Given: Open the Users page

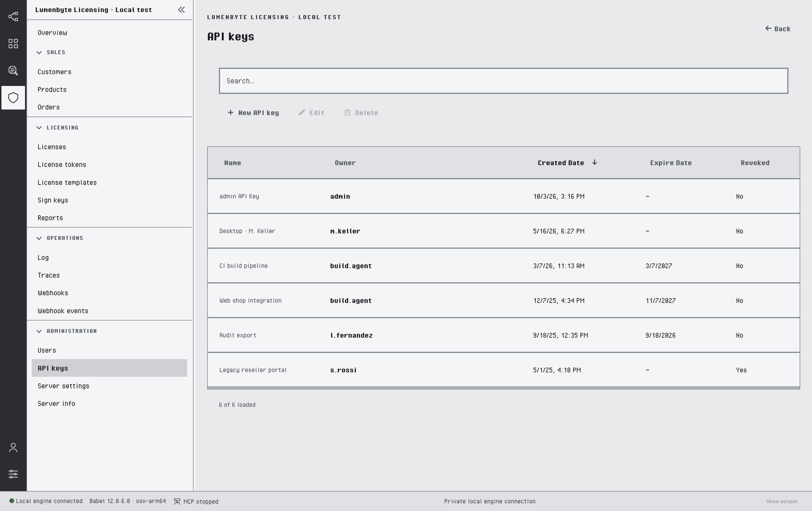Looking at the screenshot, I should coord(46,351).
